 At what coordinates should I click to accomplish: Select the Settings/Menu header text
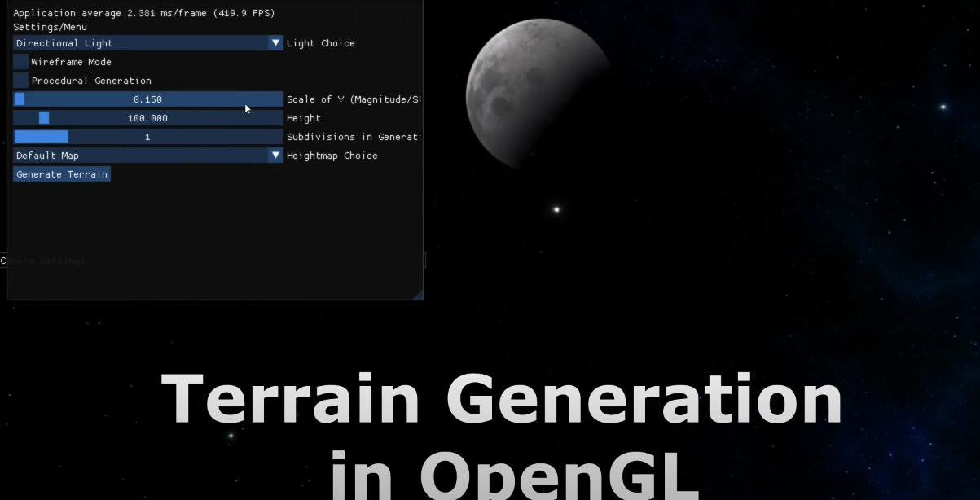click(50, 27)
